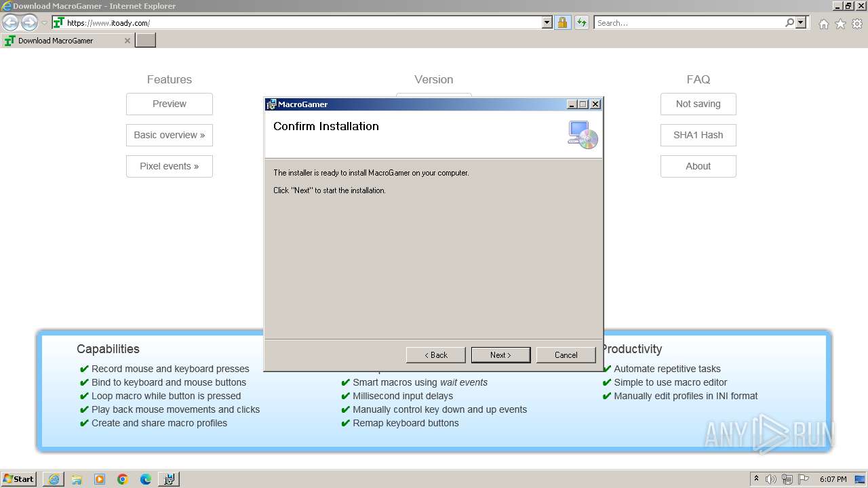Click the refresh page icon

[581, 23]
